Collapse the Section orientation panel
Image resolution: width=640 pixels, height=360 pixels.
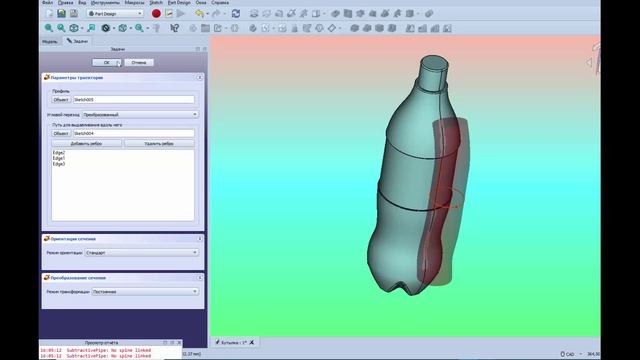coord(200,238)
